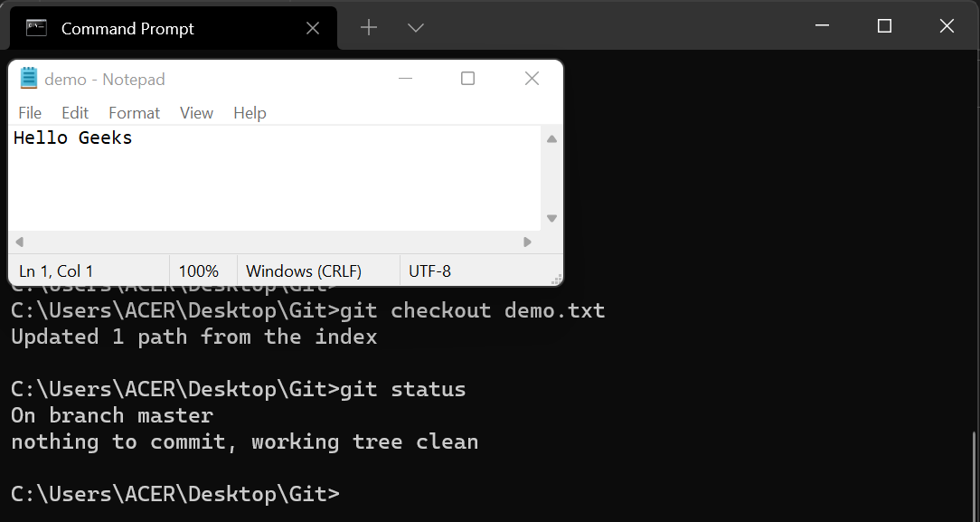Open the Help menu in Notepad
This screenshot has width=980, height=522.
tap(250, 112)
